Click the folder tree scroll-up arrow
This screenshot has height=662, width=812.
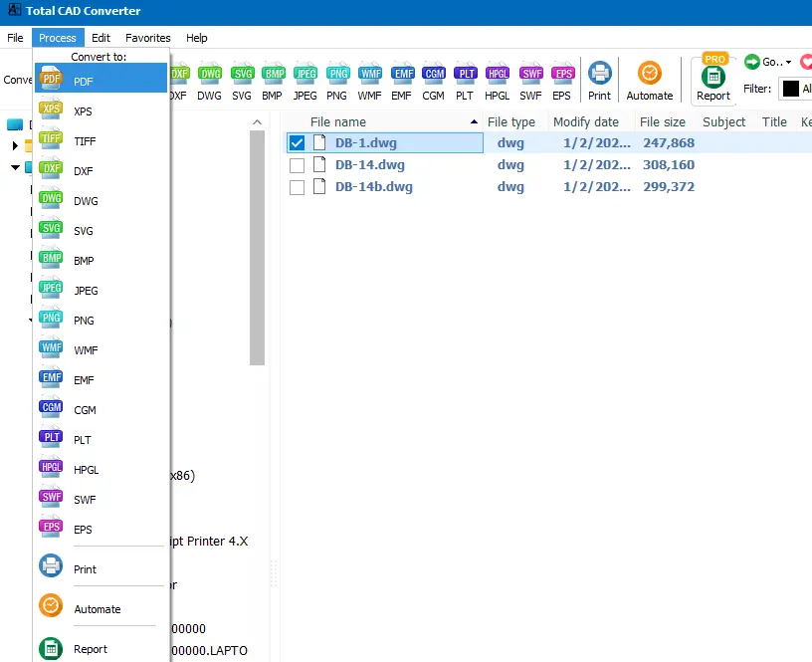click(258, 122)
